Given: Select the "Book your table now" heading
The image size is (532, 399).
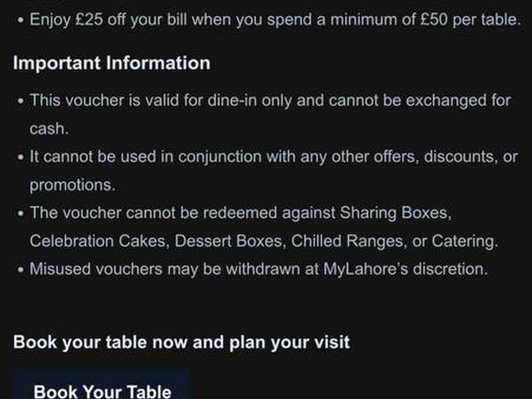Looking at the screenshot, I should (182, 342).
